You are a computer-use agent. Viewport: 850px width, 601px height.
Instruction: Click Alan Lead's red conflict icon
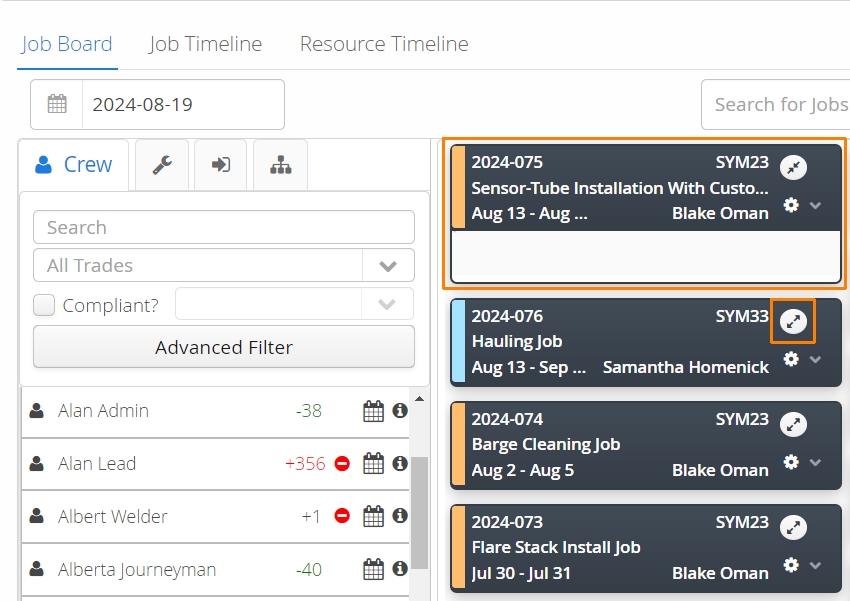click(x=342, y=463)
